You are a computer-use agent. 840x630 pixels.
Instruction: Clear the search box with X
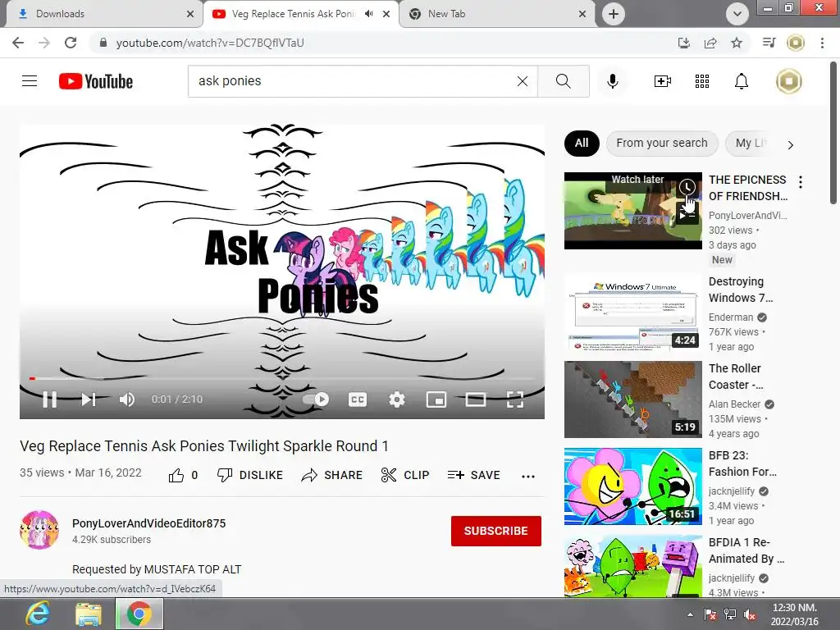point(523,81)
